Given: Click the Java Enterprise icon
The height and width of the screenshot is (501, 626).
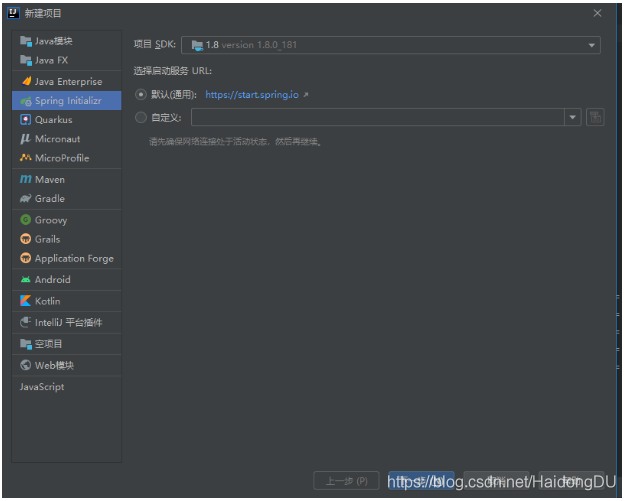Looking at the screenshot, I should pos(26,81).
